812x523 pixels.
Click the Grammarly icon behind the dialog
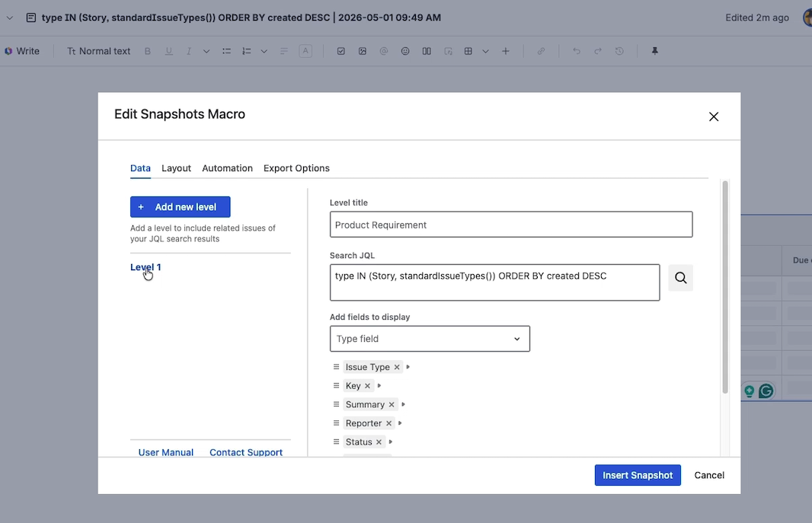[766, 391]
